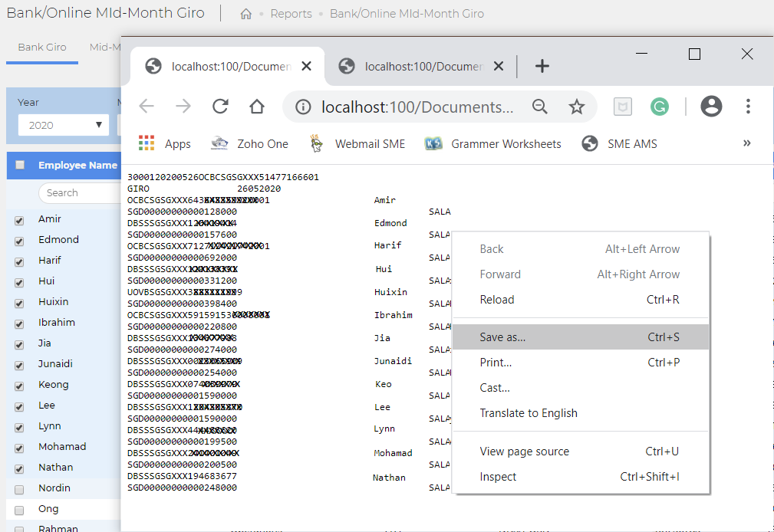Viewport: 774px width, 532px height.
Task: Open the shield extension icon
Action: pos(622,107)
